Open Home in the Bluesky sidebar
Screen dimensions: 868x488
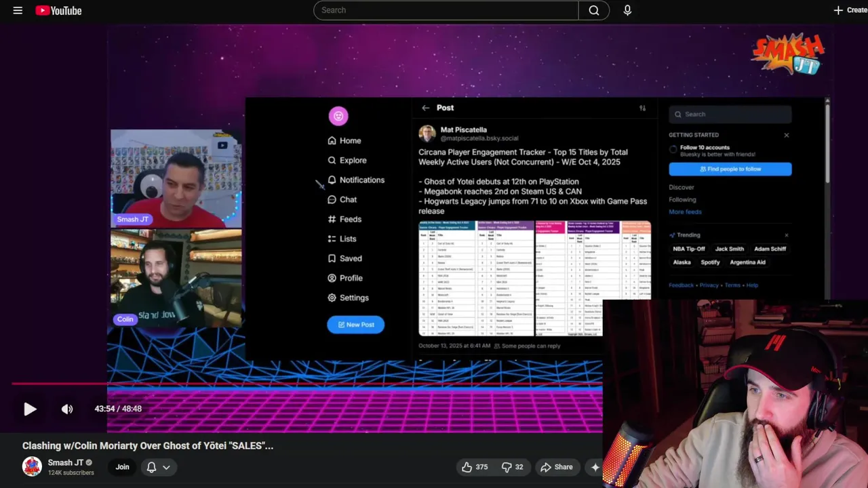(x=344, y=140)
